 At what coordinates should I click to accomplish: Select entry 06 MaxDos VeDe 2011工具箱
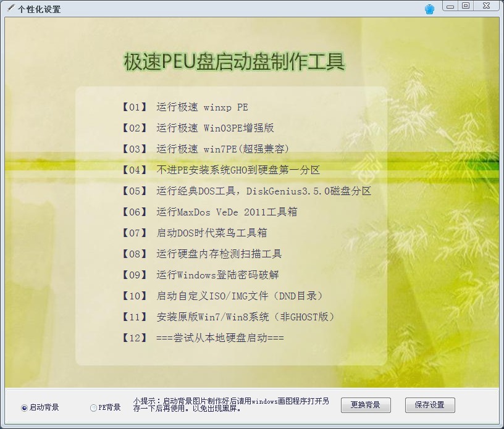(x=209, y=212)
